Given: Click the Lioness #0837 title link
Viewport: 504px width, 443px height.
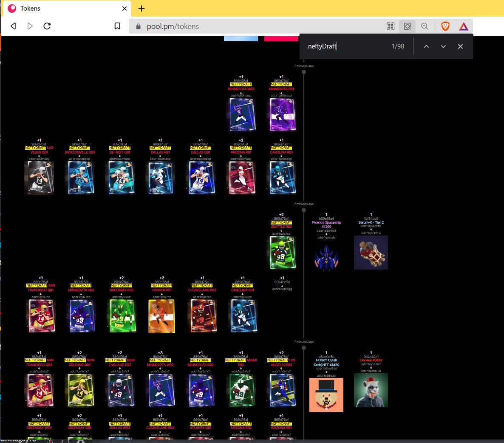Looking at the screenshot, I should [371, 360].
